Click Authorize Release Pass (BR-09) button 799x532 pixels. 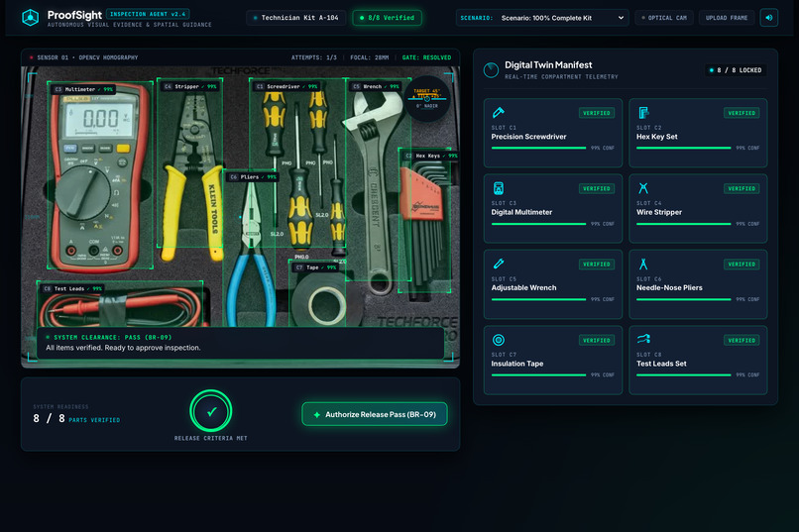[375, 414]
